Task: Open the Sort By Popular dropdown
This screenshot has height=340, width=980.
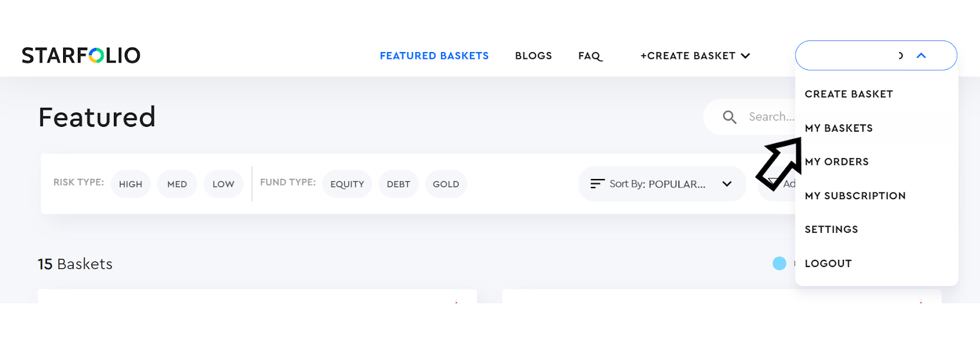Action: [662, 184]
